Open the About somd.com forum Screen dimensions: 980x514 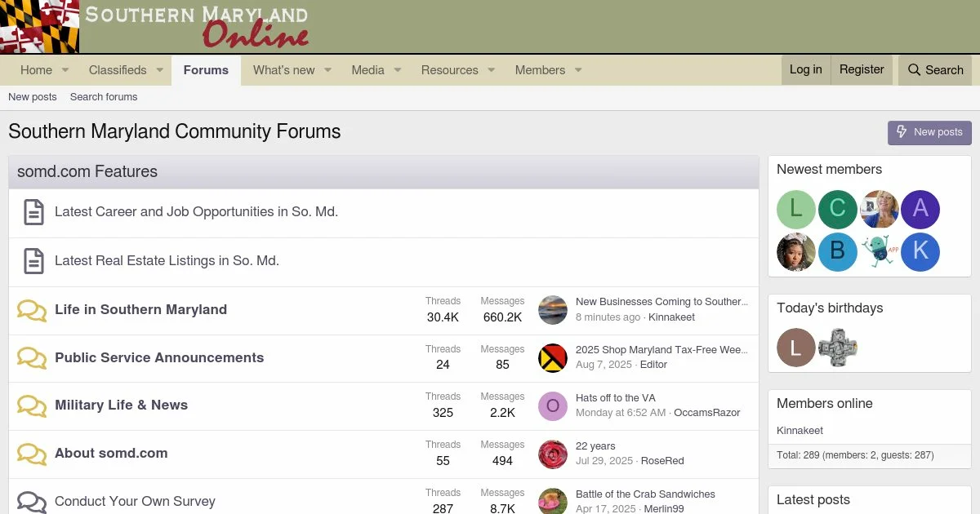[111, 454]
